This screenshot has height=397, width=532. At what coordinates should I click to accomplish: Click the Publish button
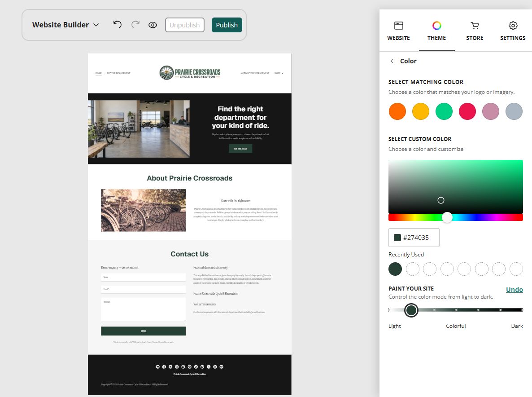(227, 25)
